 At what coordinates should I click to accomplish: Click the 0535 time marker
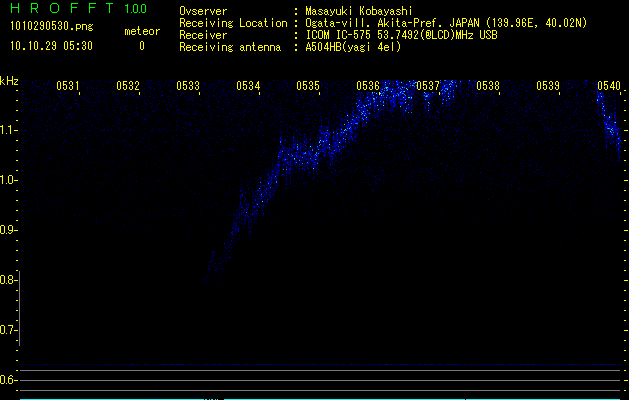click(x=308, y=86)
